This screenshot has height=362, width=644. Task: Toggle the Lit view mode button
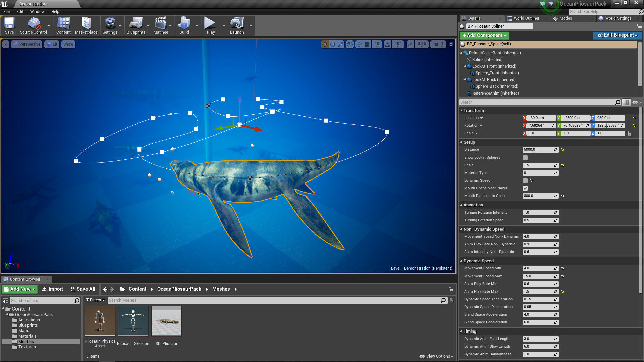[x=52, y=44]
